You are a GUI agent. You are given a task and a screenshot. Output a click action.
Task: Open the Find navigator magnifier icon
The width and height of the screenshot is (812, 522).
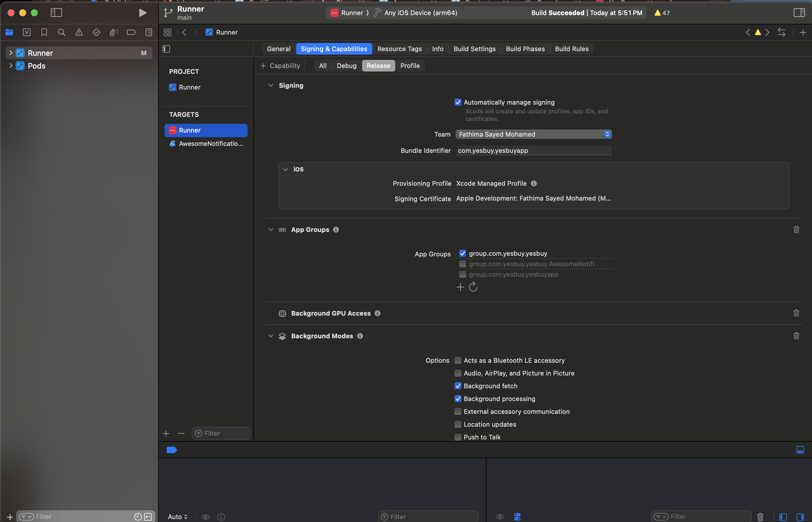(x=61, y=33)
